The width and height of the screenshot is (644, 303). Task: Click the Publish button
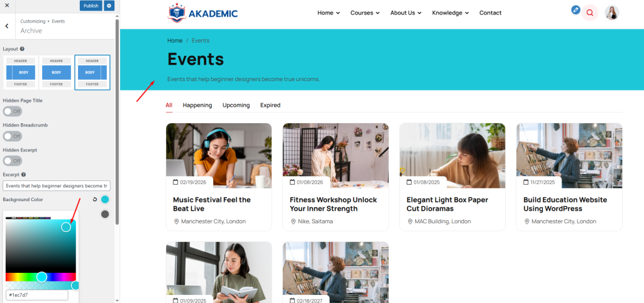pyautogui.click(x=91, y=6)
